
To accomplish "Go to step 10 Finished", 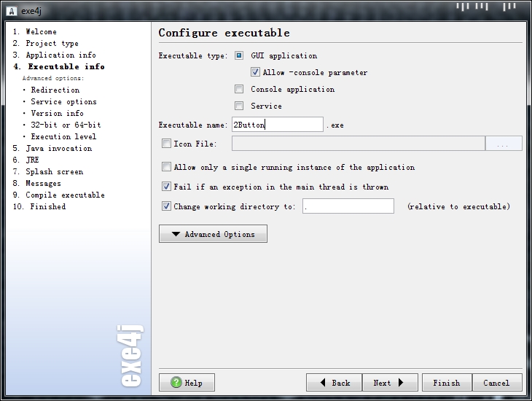I will 39,206.
